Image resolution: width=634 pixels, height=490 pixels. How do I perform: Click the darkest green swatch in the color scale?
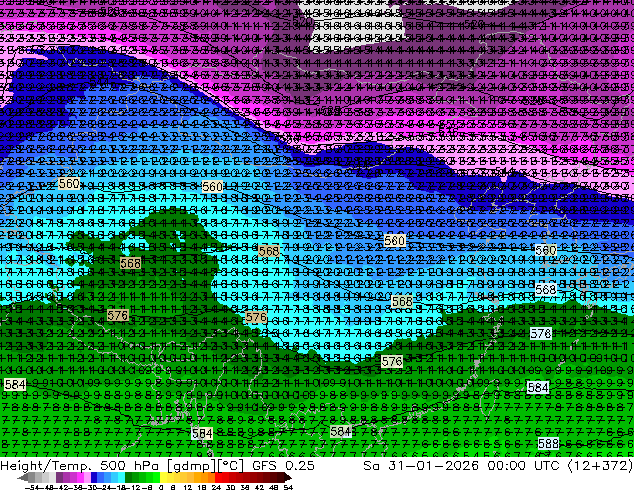(x=129, y=478)
